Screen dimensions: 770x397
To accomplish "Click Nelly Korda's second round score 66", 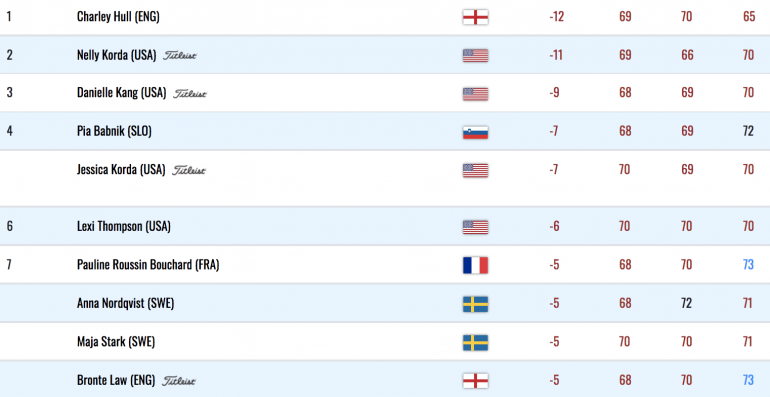I will pyautogui.click(x=687, y=55).
